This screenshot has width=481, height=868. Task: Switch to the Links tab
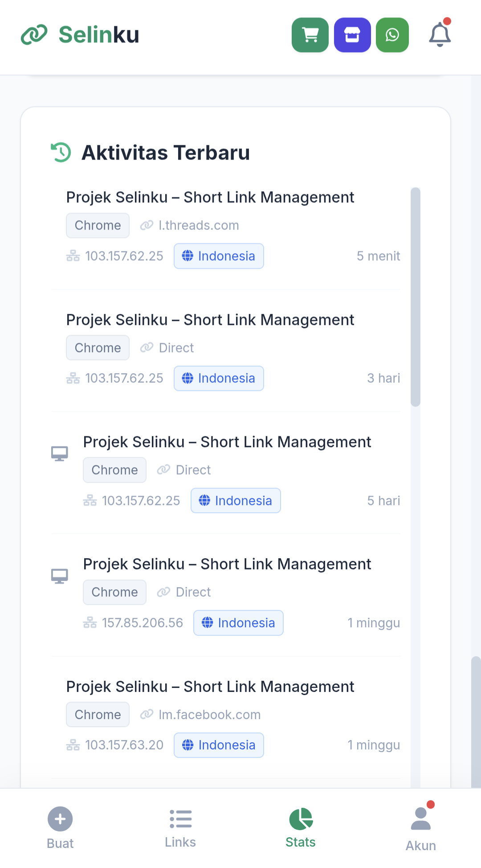click(180, 827)
